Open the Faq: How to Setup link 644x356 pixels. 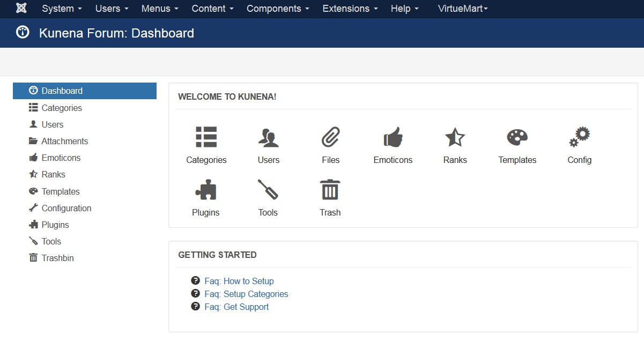point(239,281)
